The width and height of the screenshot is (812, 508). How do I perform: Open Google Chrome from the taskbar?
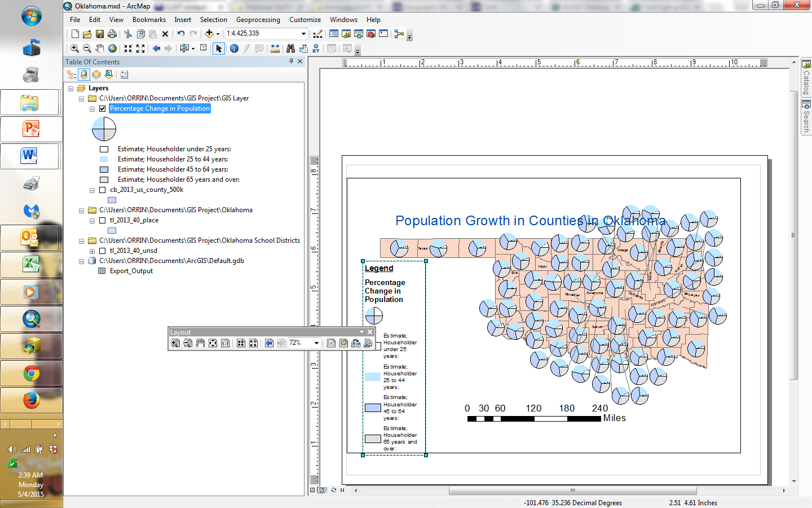31,374
